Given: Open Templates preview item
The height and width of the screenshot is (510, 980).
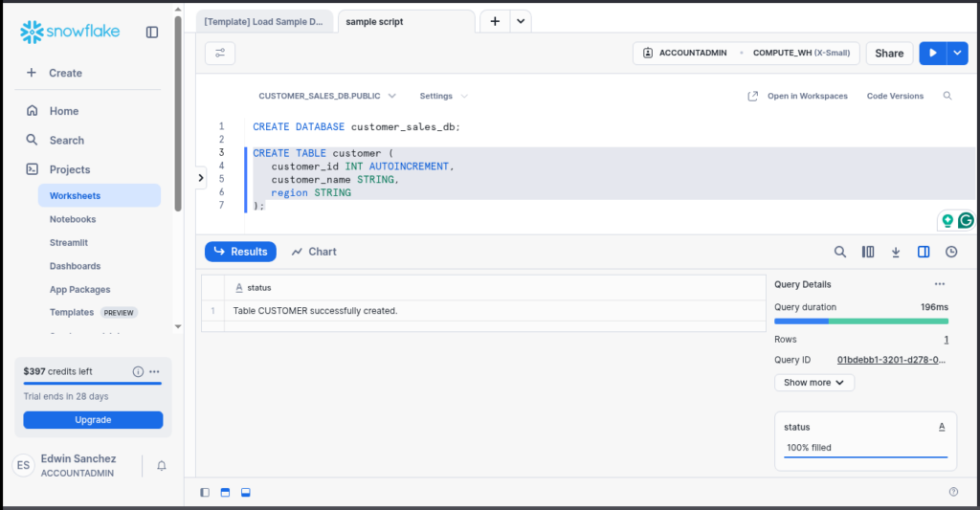Looking at the screenshot, I should 93,313.
